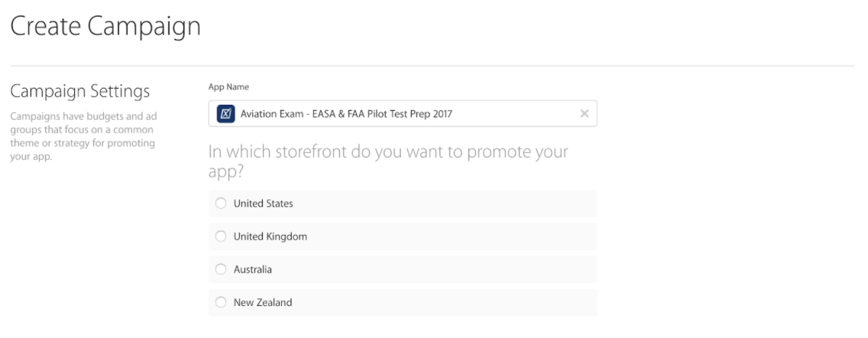
Task: Select the United States storefront radio button
Action: (x=221, y=203)
